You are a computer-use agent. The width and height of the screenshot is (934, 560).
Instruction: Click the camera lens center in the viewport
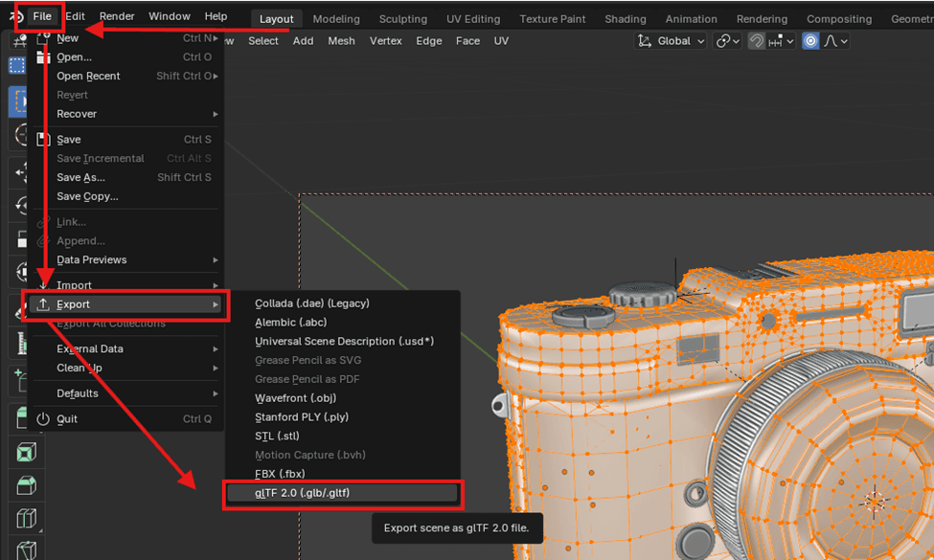874,500
